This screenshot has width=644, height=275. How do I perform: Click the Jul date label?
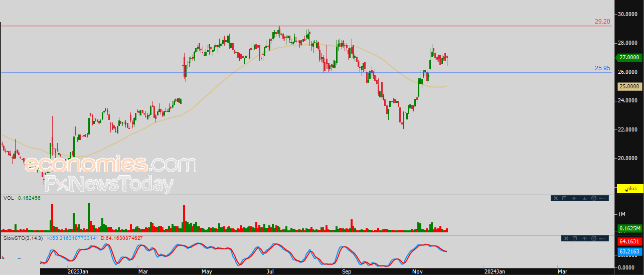point(270,271)
